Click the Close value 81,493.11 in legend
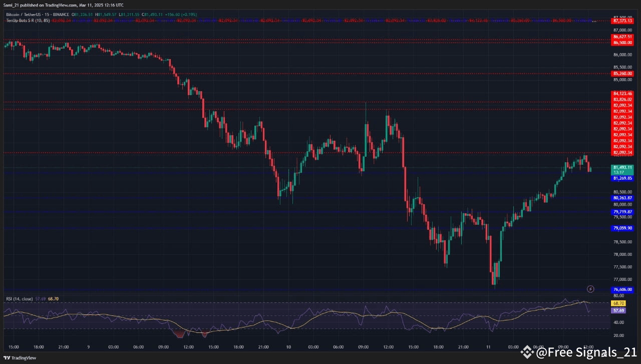The image size is (641, 364). (x=152, y=15)
